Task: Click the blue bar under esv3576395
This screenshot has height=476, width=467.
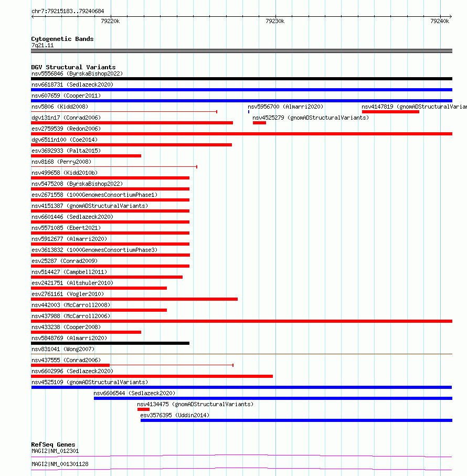Action: pyautogui.click(x=296, y=420)
